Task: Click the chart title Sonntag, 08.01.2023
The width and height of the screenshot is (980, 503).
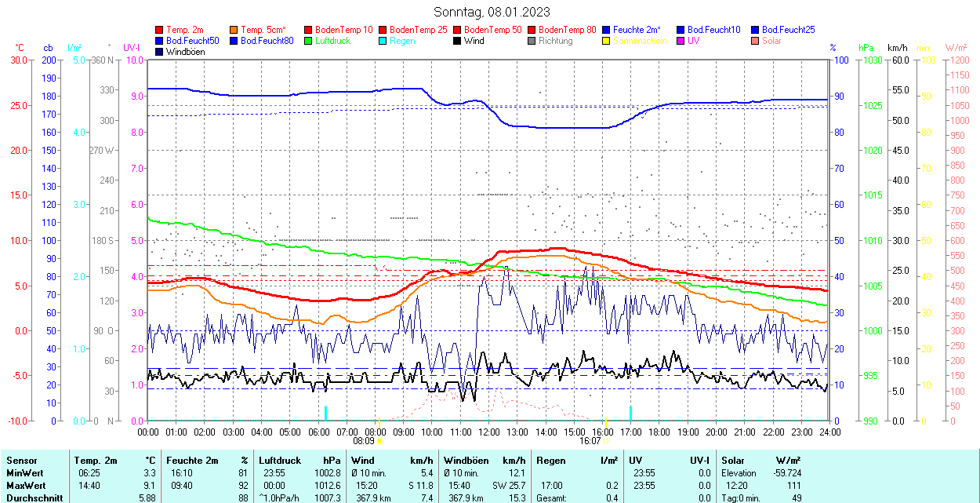Action: (x=492, y=12)
